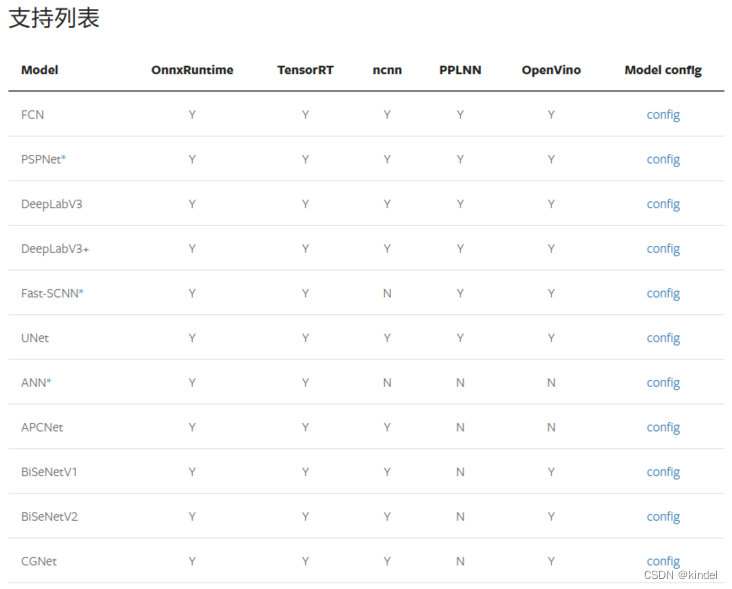Select the CGNet model name

point(39,561)
